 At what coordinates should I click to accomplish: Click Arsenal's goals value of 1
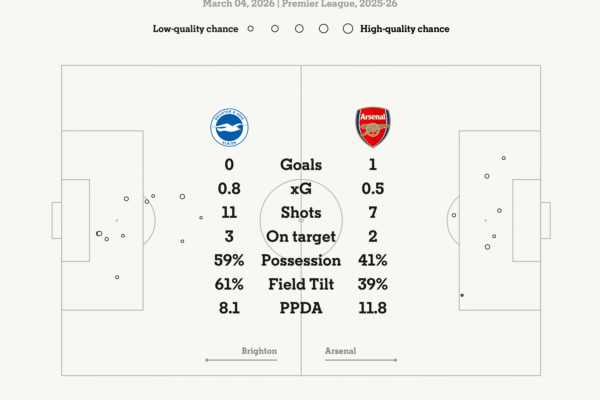click(x=373, y=164)
